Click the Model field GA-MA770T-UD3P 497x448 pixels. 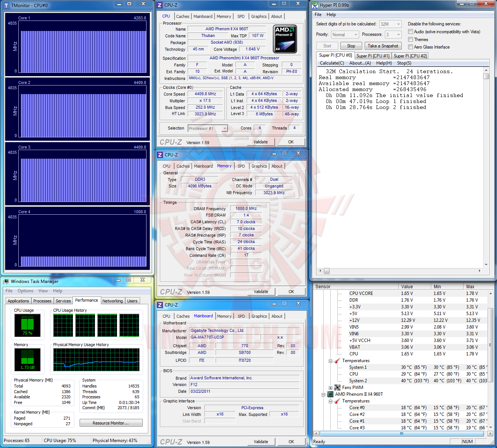click(225, 337)
